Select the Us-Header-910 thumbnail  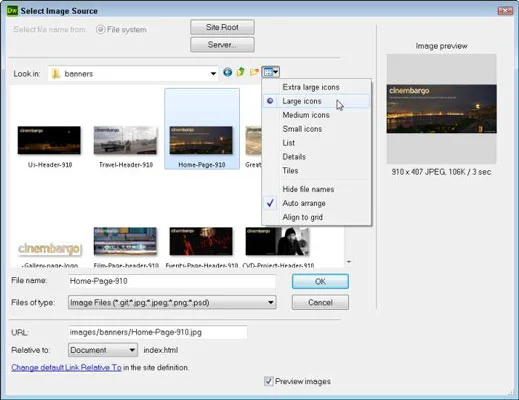click(x=49, y=140)
